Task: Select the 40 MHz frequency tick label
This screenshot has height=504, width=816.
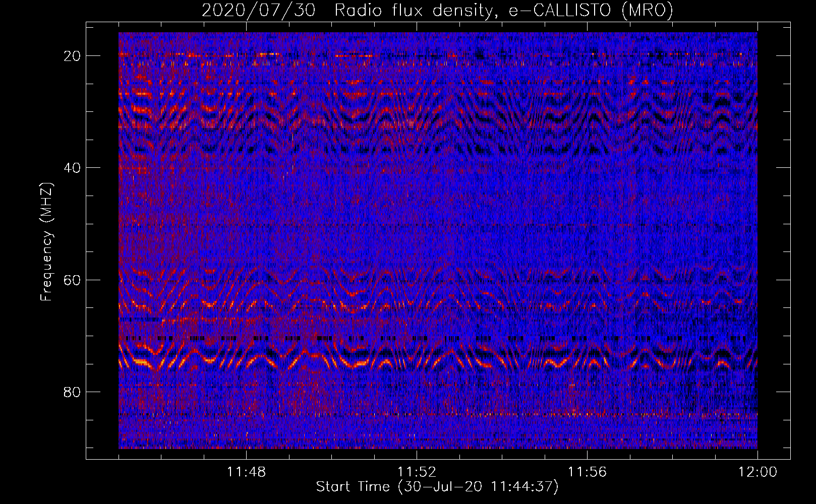Action: click(72, 167)
